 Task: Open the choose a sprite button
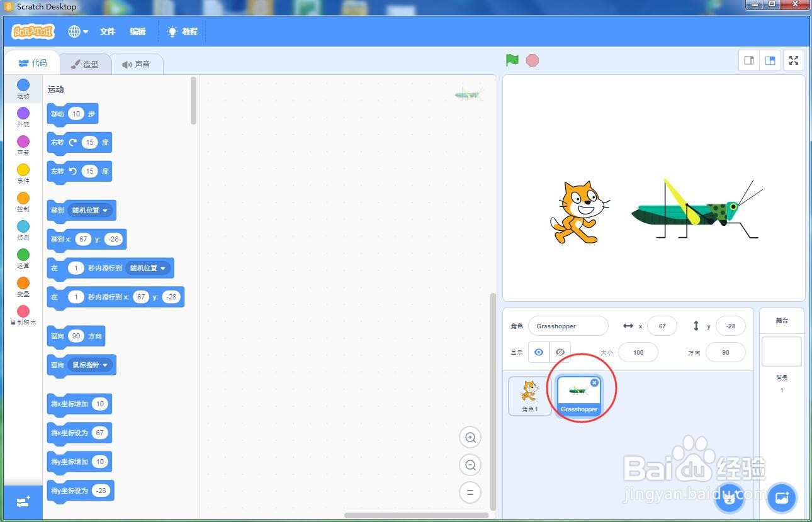[x=730, y=498]
